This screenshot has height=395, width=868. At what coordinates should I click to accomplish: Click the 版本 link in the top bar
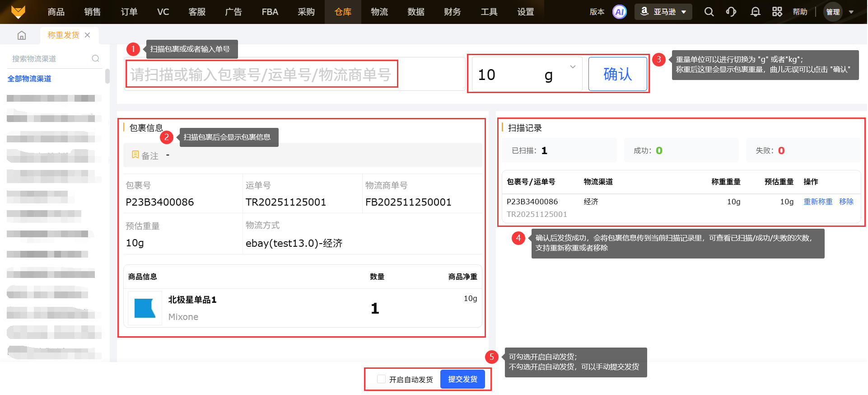[597, 12]
